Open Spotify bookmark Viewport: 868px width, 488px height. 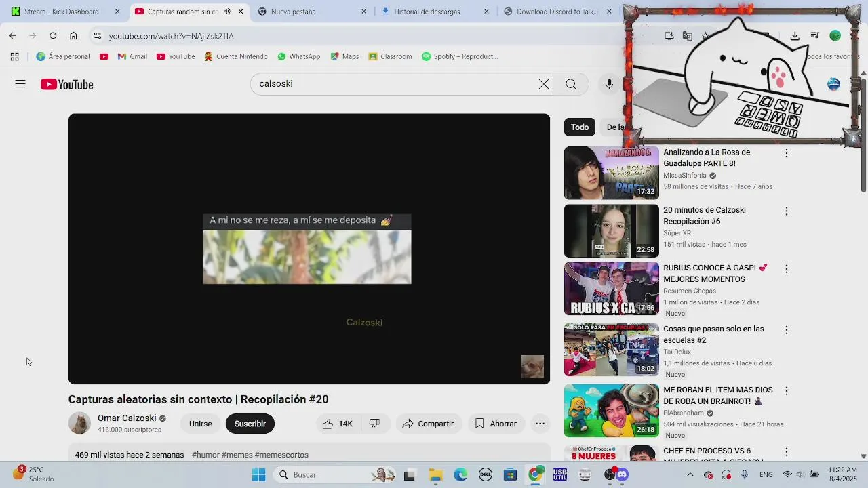tap(460, 56)
